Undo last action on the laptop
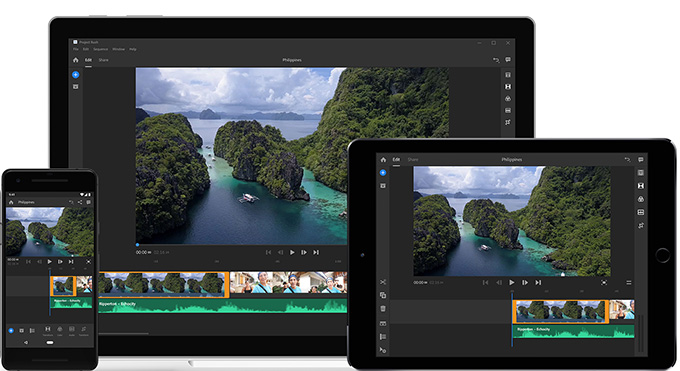Screen dimensions: 680x371 tap(496, 60)
